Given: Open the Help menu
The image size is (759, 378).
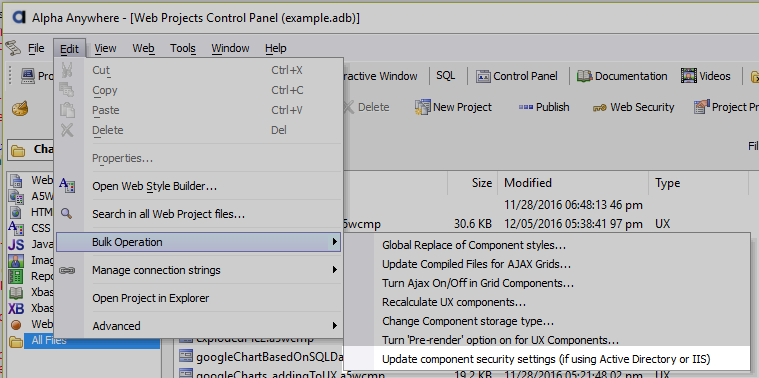Looking at the screenshot, I should (x=275, y=48).
